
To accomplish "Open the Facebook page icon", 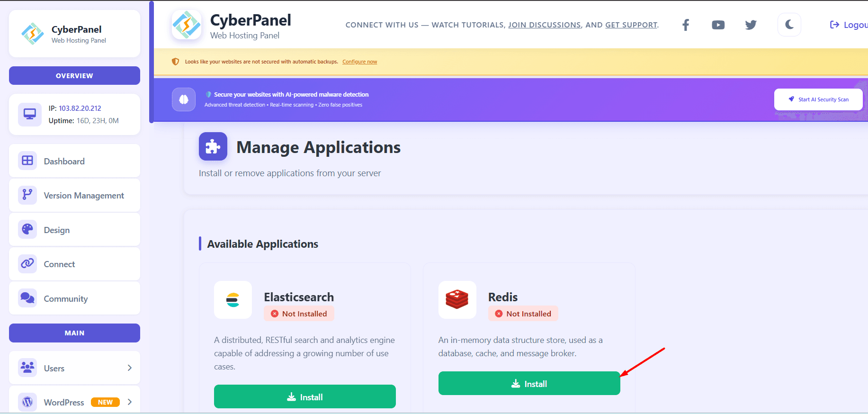I will click(x=685, y=25).
